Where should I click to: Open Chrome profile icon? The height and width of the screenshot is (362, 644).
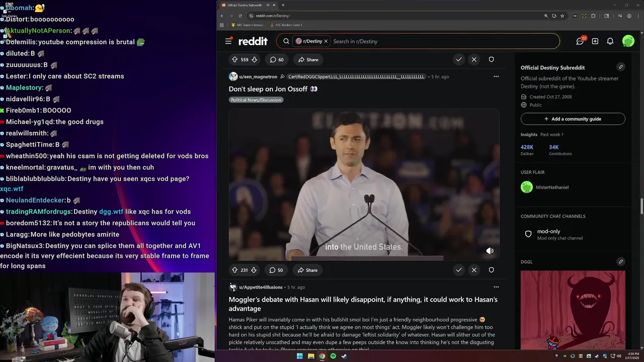[629, 16]
